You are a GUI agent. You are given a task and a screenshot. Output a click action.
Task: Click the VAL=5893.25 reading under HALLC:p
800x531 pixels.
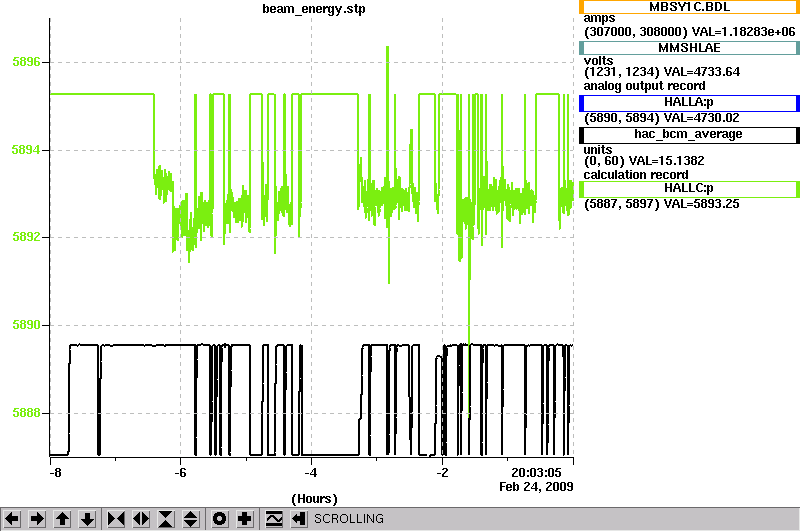click(x=701, y=204)
